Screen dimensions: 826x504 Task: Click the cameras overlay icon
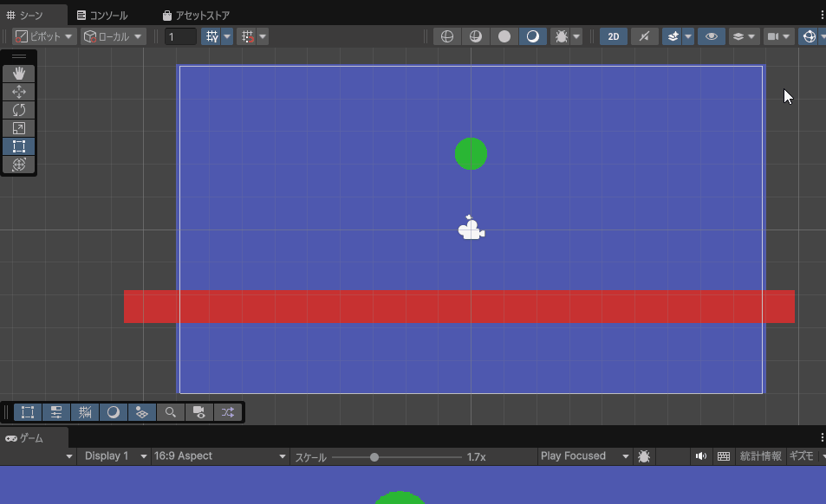point(198,412)
